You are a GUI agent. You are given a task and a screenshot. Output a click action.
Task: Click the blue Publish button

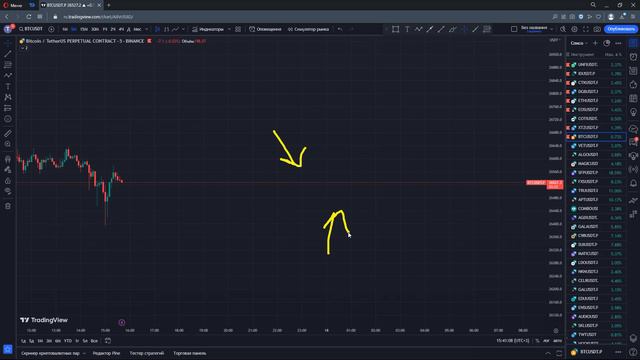click(x=621, y=29)
